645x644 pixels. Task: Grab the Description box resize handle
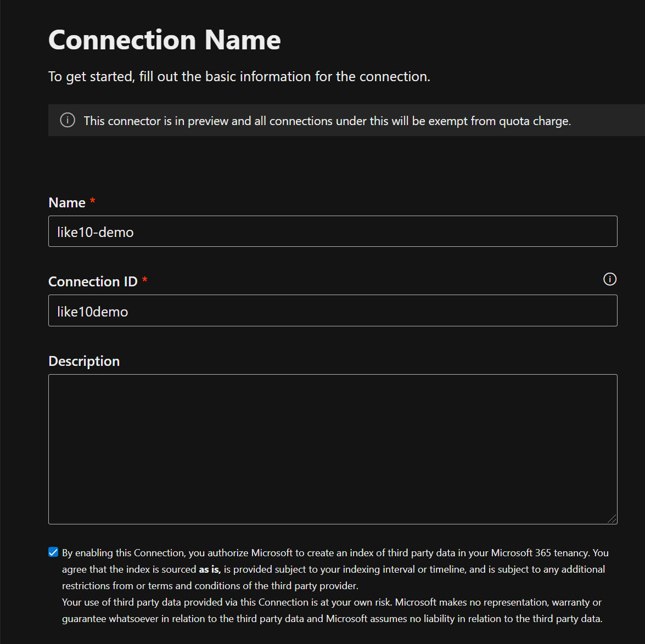[612, 519]
